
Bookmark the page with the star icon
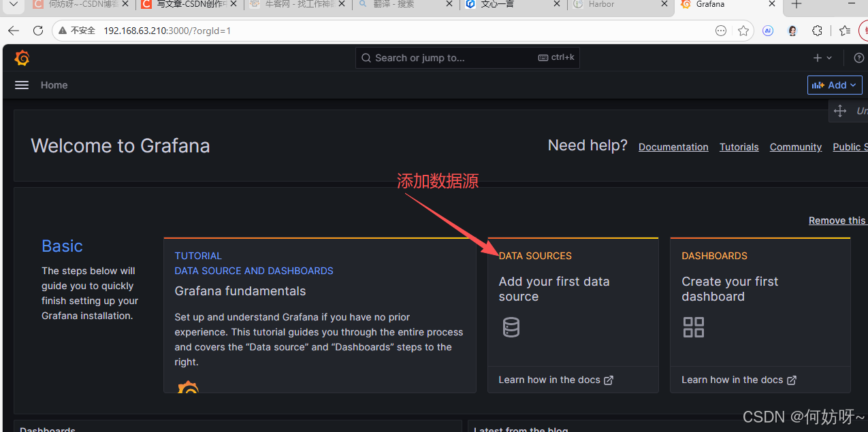pos(743,31)
